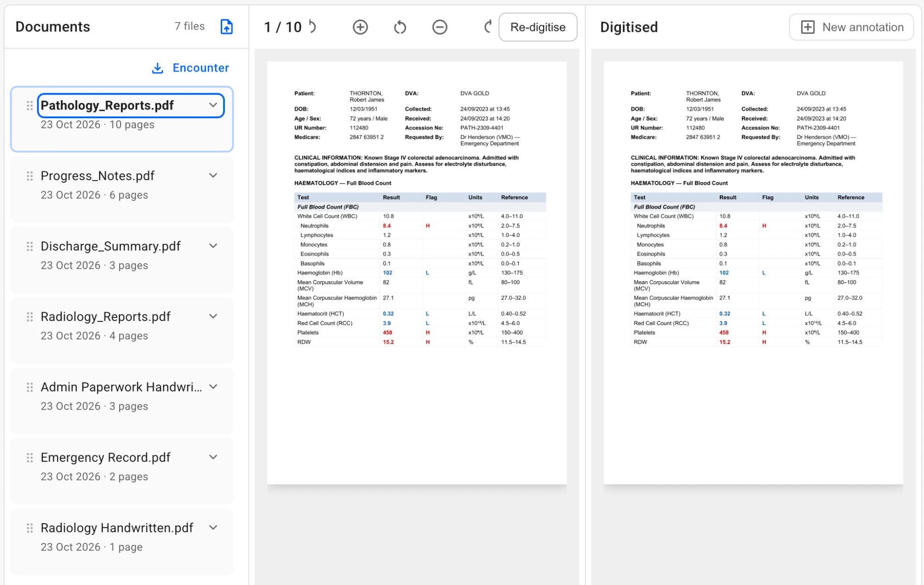The height and width of the screenshot is (585, 924).
Task: Rotate page clockwise
Action: click(488, 27)
